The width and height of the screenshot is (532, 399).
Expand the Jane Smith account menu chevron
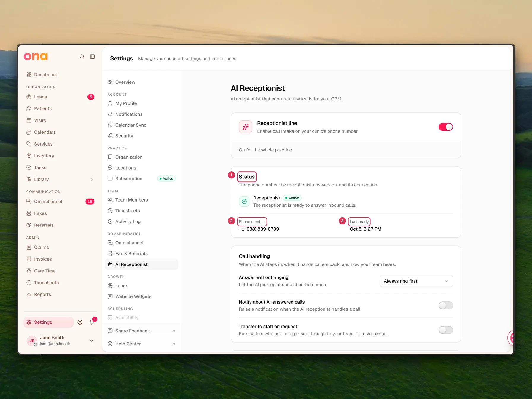(91, 341)
